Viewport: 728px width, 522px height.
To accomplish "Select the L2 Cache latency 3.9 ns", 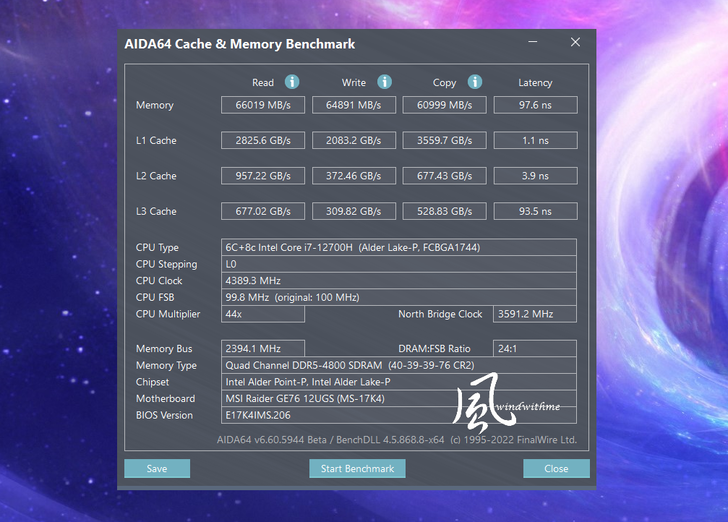I will coord(535,176).
